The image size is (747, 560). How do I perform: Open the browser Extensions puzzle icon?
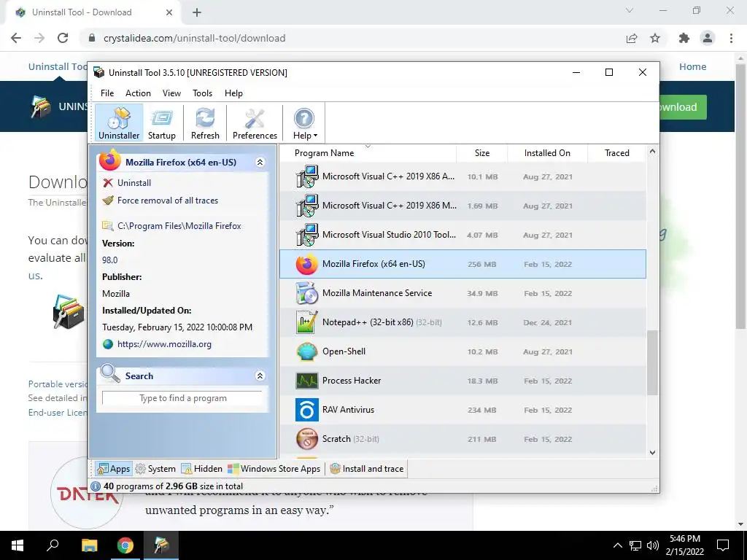684,38
